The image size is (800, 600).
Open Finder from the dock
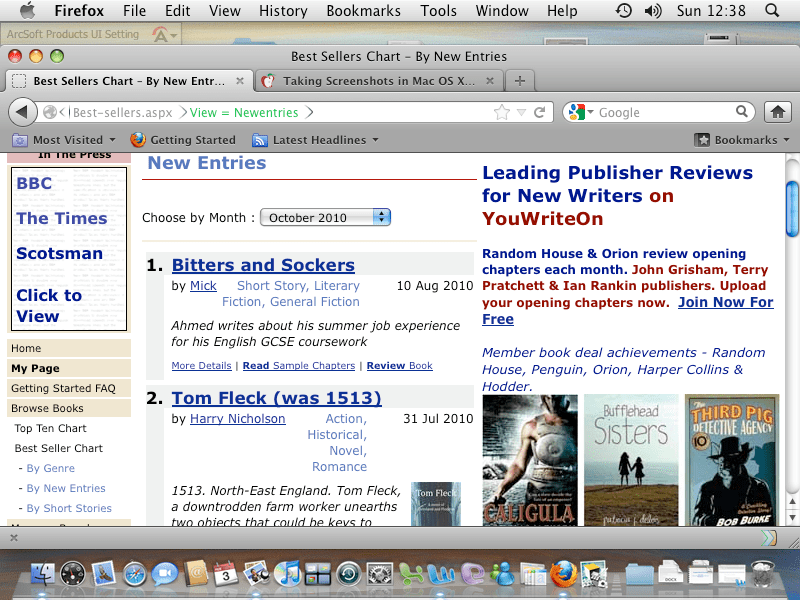coord(43,573)
